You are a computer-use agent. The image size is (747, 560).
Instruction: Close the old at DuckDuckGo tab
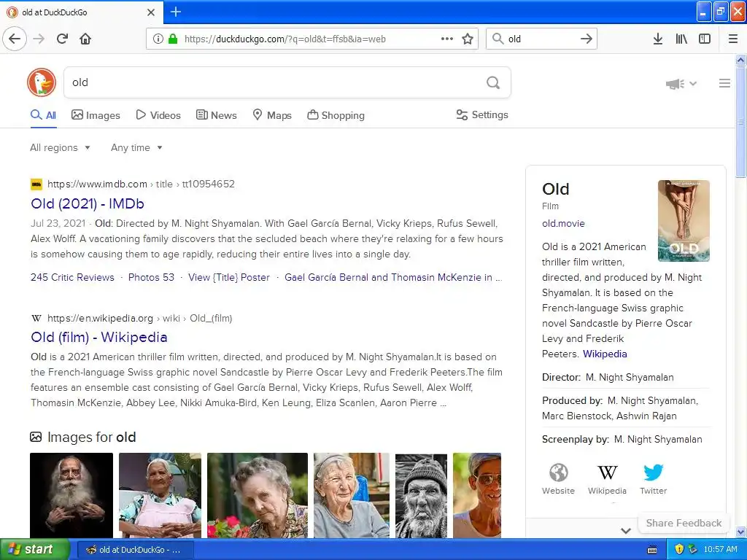150,12
